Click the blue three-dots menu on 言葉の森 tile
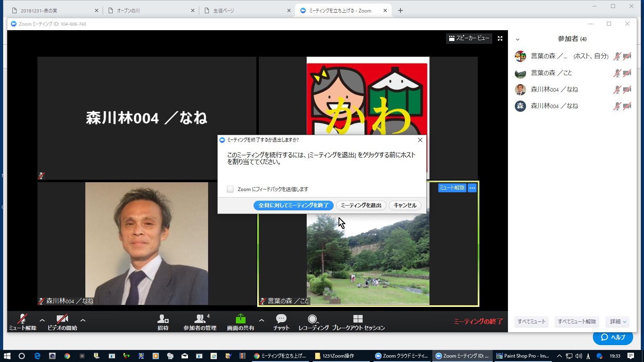Image resolution: width=644 pixels, height=362 pixels. click(472, 188)
